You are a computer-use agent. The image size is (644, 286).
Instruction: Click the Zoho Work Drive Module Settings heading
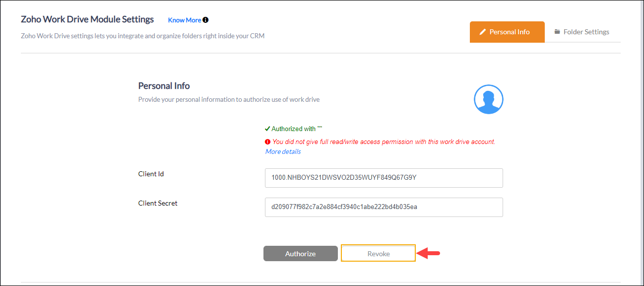[x=87, y=19]
